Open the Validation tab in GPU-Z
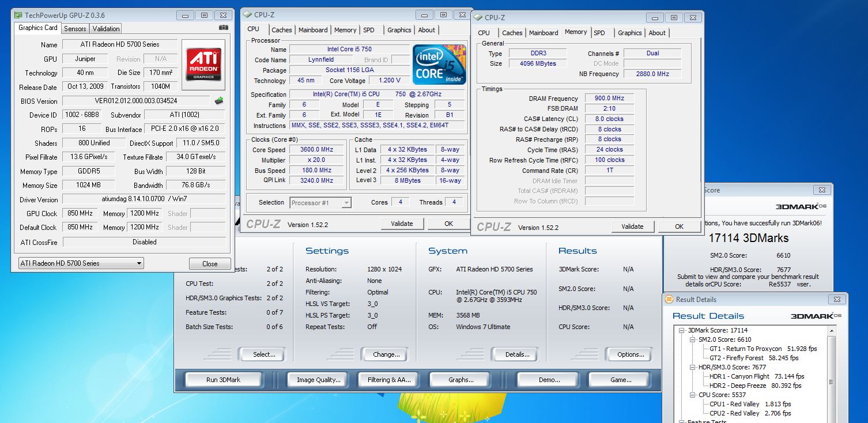 [106, 28]
